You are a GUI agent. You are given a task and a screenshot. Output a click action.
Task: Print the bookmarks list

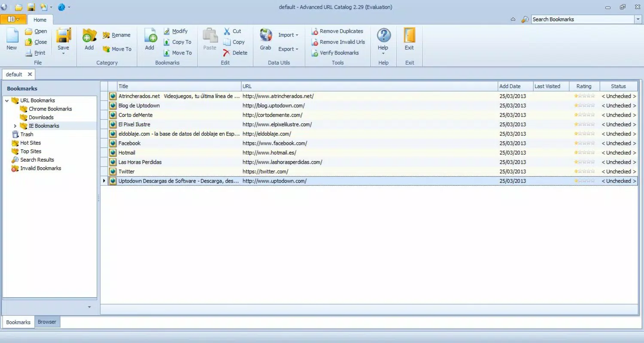click(x=35, y=53)
